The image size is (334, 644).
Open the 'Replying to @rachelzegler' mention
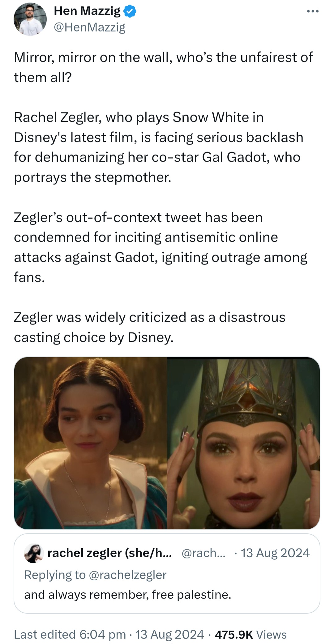(x=95, y=575)
